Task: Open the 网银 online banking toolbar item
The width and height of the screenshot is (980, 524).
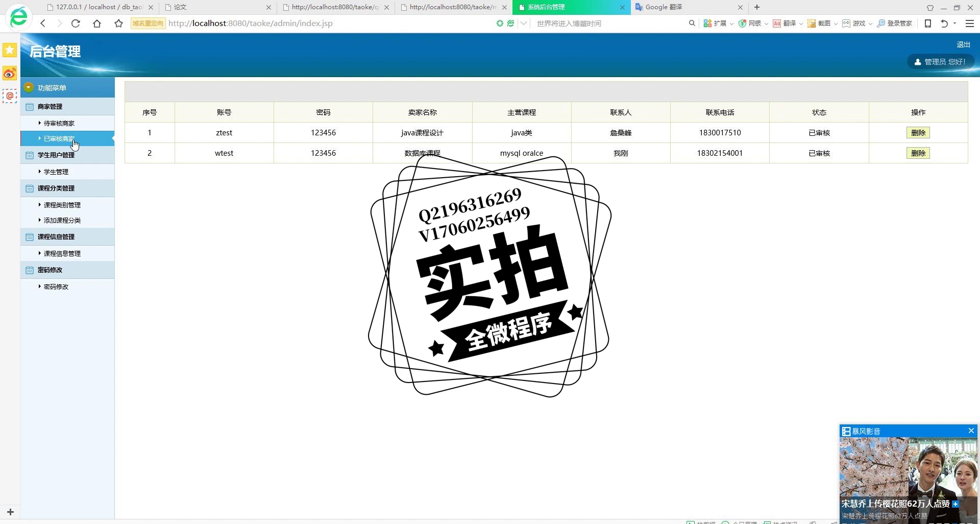Action: [x=750, y=23]
